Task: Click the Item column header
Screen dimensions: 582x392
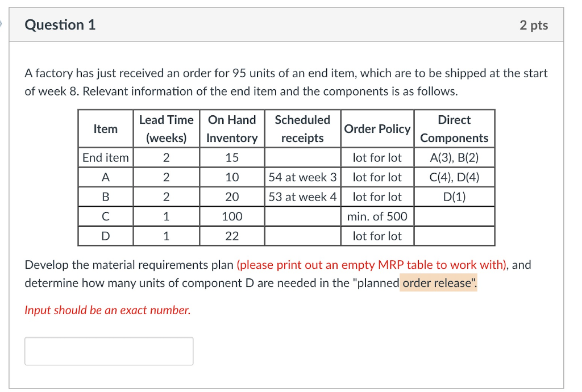Action: coord(106,129)
